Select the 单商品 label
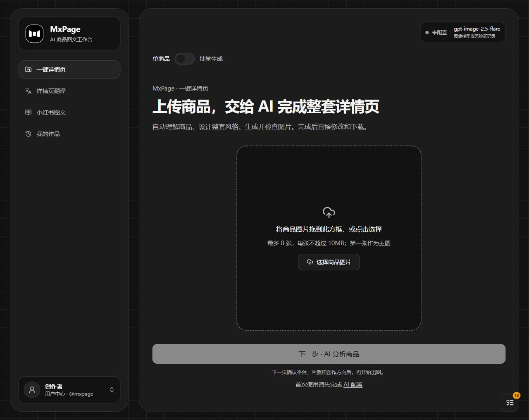529x420 pixels. (x=161, y=59)
